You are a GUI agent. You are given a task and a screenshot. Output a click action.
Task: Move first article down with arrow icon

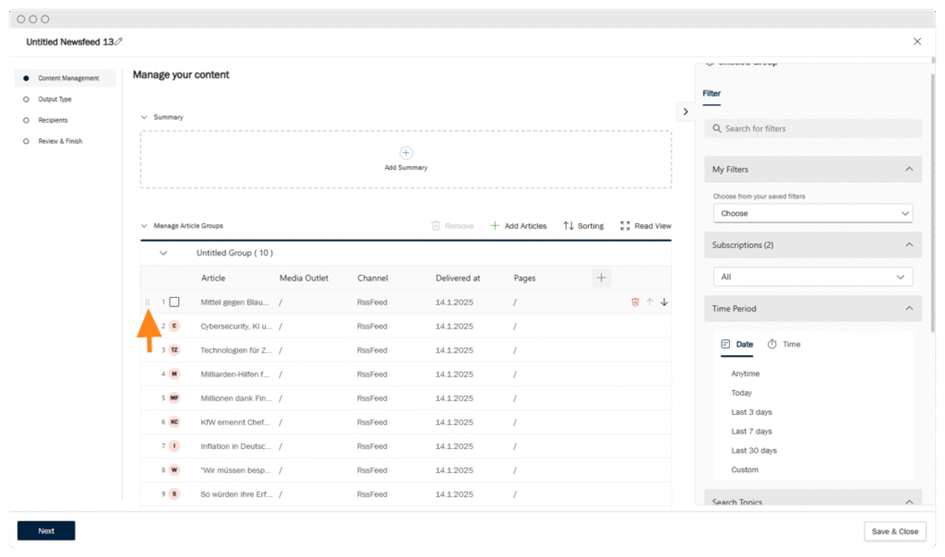pyautogui.click(x=664, y=302)
